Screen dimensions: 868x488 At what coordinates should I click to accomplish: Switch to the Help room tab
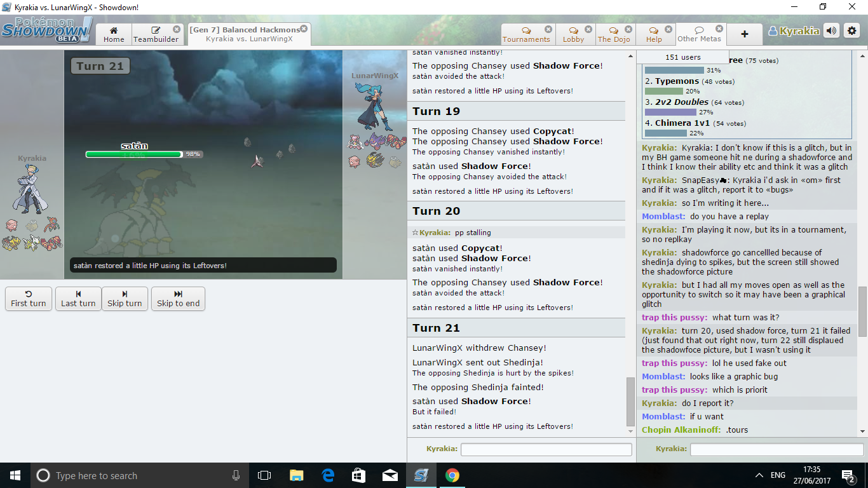click(x=654, y=34)
